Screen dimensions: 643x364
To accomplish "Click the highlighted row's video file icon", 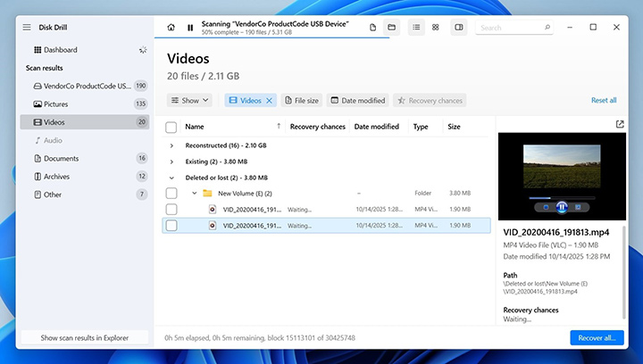I will (213, 225).
